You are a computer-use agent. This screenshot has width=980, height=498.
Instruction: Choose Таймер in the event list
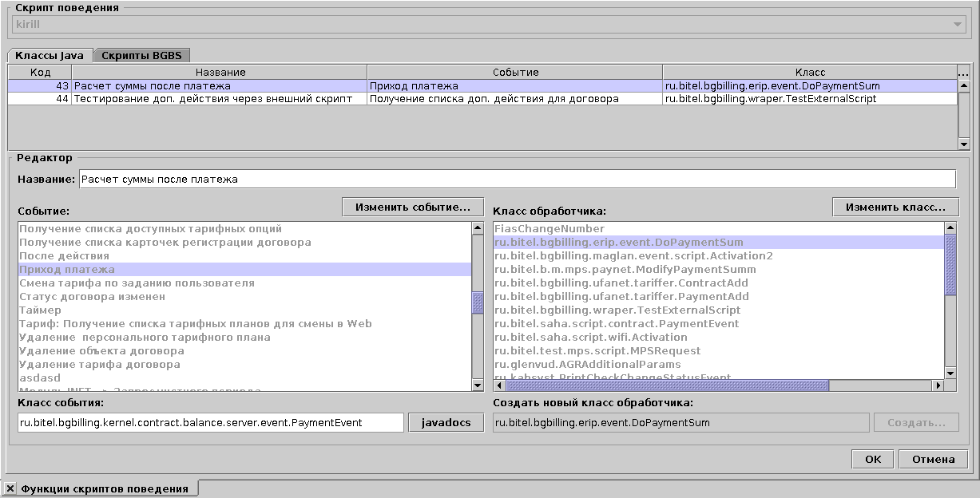[40, 310]
